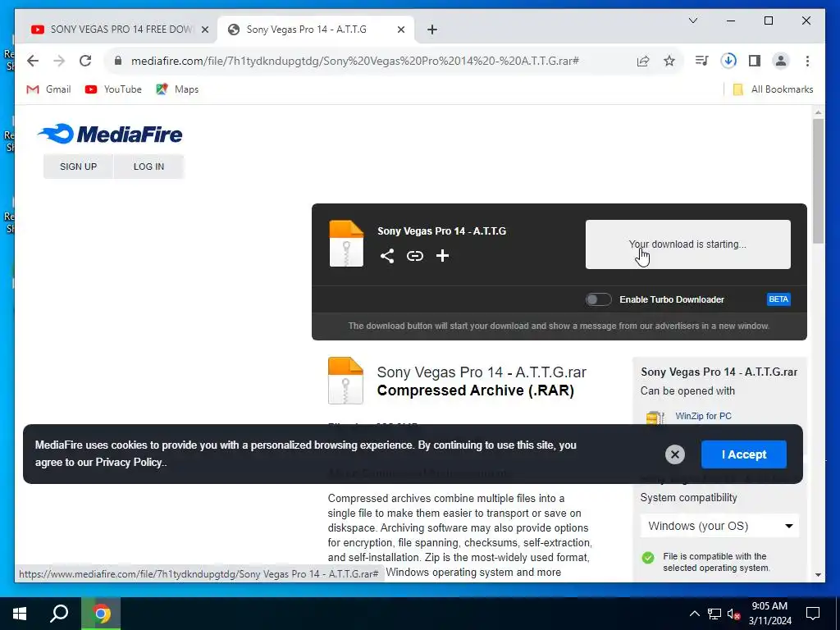Toggle the browser side panel
The height and width of the screenshot is (630, 840).
pyautogui.click(x=755, y=61)
